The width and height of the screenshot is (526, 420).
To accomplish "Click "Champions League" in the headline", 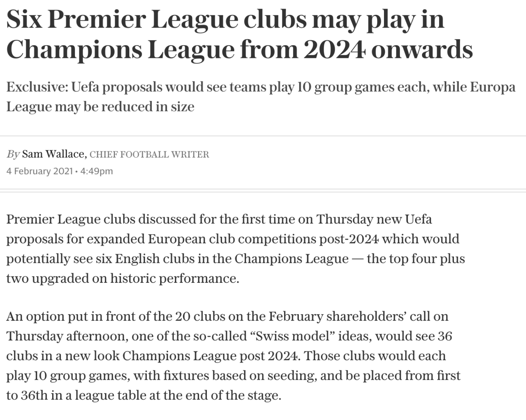I will click(x=120, y=50).
